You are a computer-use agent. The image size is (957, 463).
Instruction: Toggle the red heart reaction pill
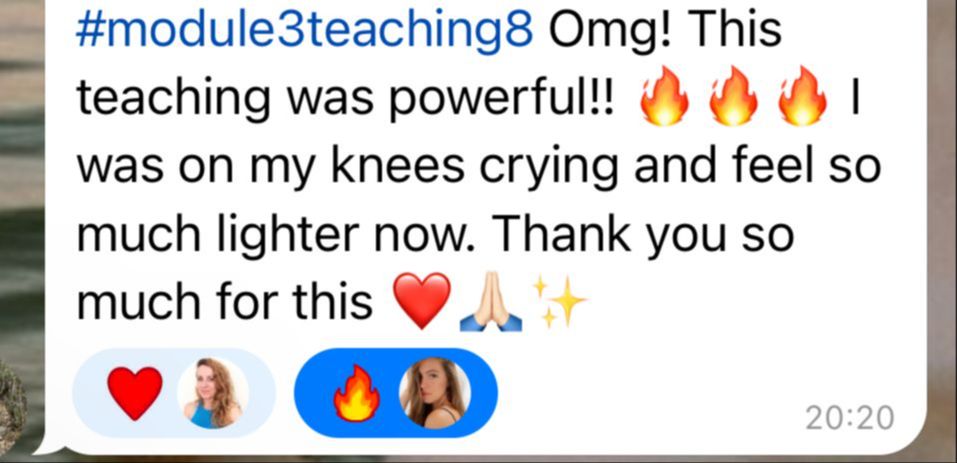174,393
